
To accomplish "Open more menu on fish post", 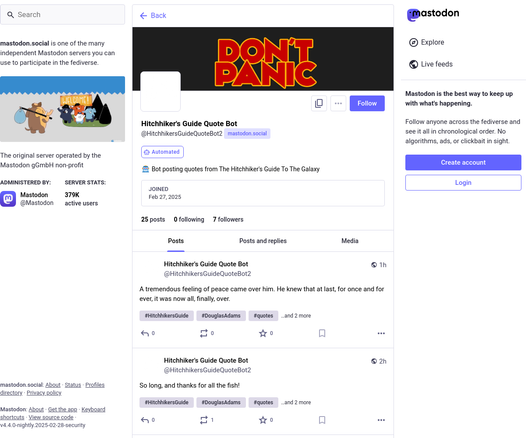I will pos(381,420).
